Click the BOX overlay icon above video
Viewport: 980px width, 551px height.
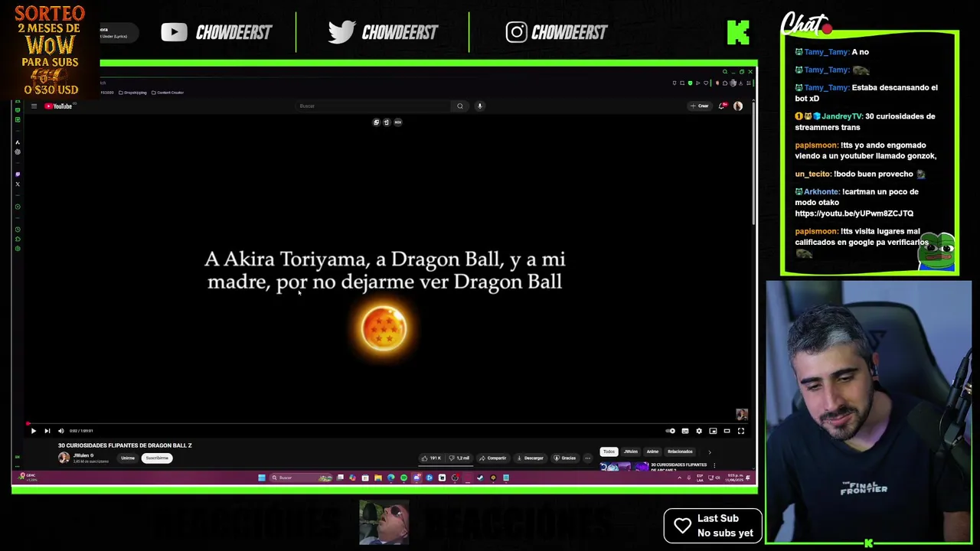pos(398,122)
